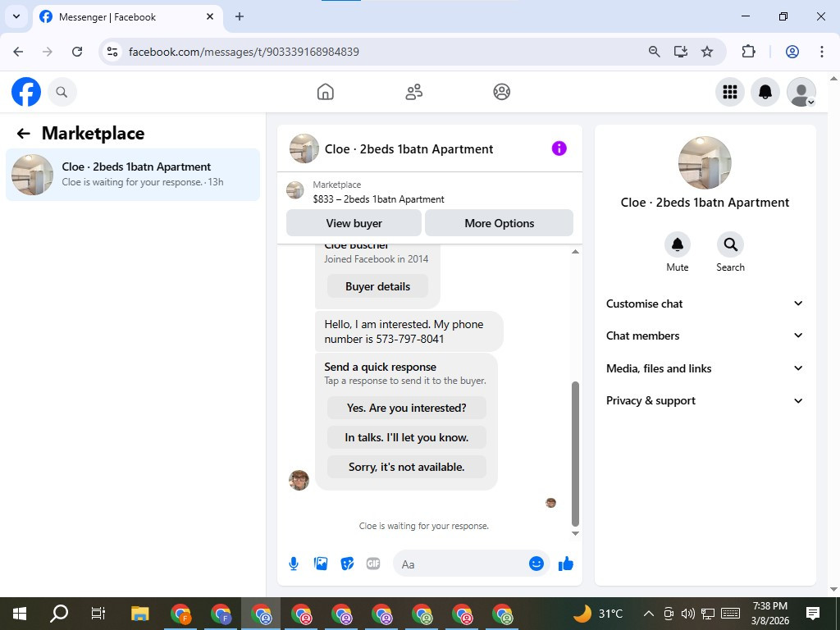Image resolution: width=840 pixels, height=630 pixels.
Task: Click the buyer's avatar beside the quick responses
Action: (x=299, y=481)
